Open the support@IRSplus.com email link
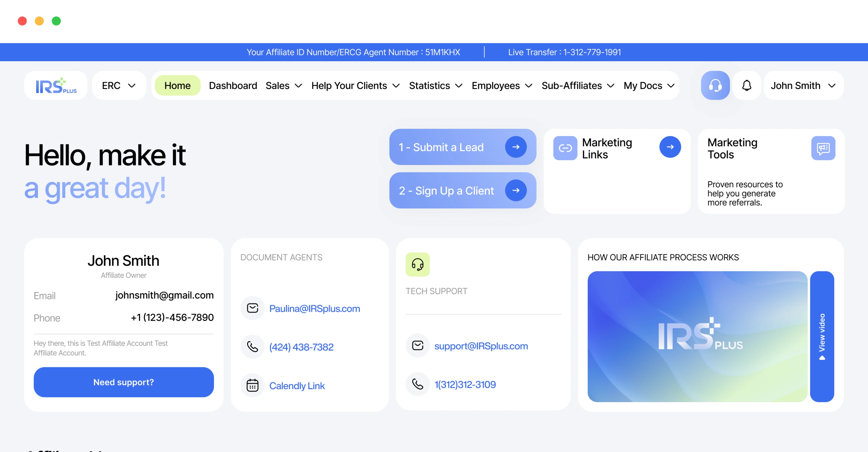The image size is (868, 452). pyautogui.click(x=481, y=346)
